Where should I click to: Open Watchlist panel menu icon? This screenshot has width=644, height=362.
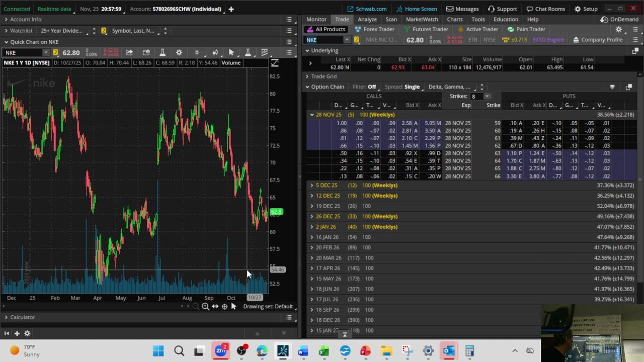point(289,31)
